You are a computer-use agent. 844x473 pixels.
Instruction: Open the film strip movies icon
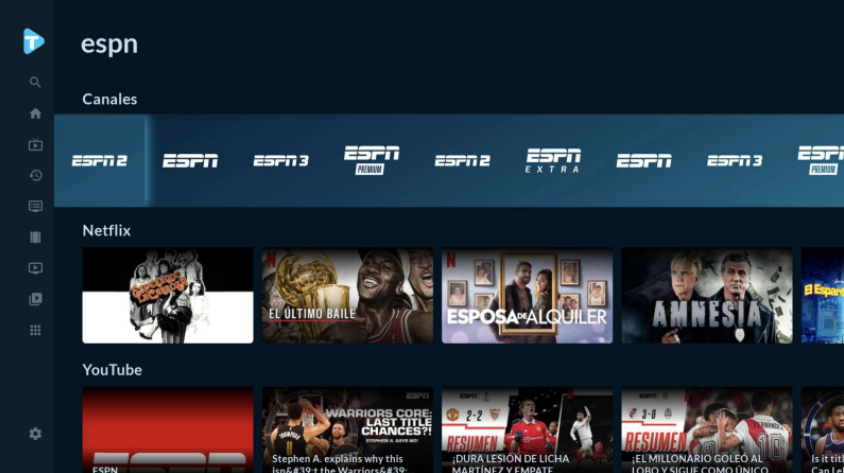[x=36, y=237]
